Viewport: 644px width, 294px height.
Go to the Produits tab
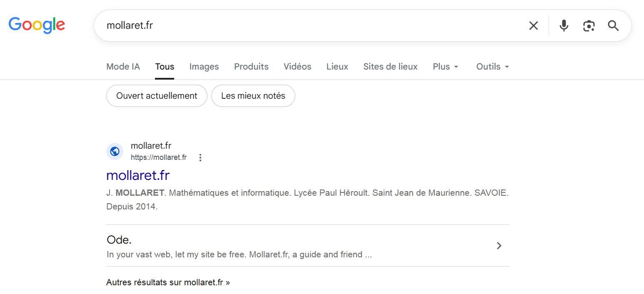[251, 67]
